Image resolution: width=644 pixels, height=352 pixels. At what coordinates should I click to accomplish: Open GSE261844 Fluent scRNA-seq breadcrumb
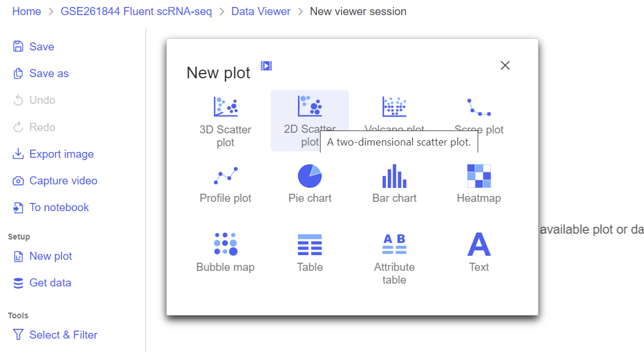136,12
